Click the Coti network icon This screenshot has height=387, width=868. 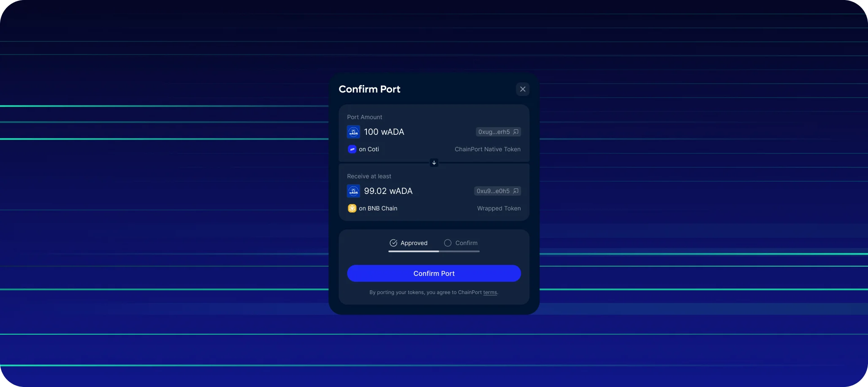352,149
